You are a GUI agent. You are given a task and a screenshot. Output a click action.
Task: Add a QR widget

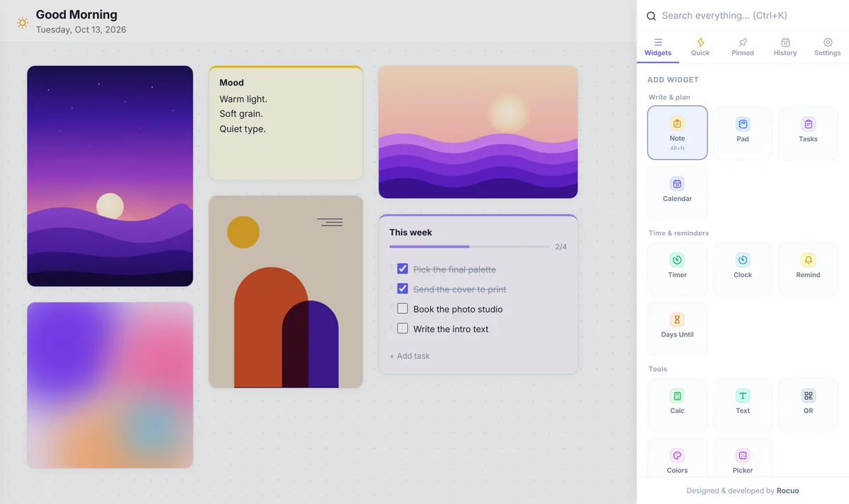pos(808,404)
